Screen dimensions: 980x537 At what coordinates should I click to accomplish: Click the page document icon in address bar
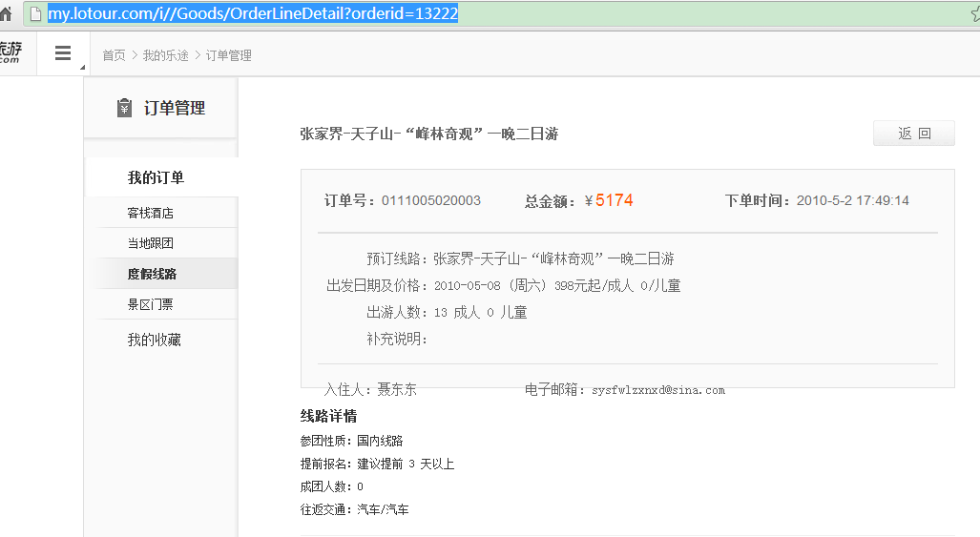35,13
